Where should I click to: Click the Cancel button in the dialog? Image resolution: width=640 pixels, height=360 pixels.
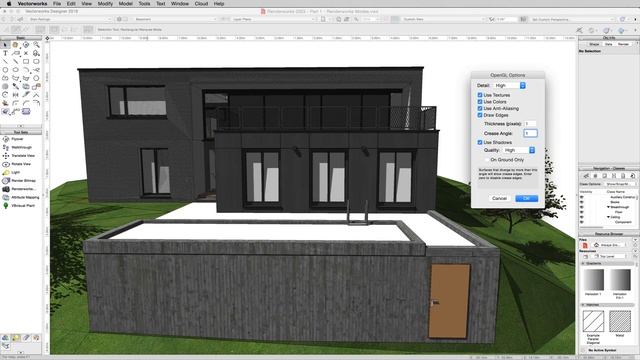click(499, 198)
